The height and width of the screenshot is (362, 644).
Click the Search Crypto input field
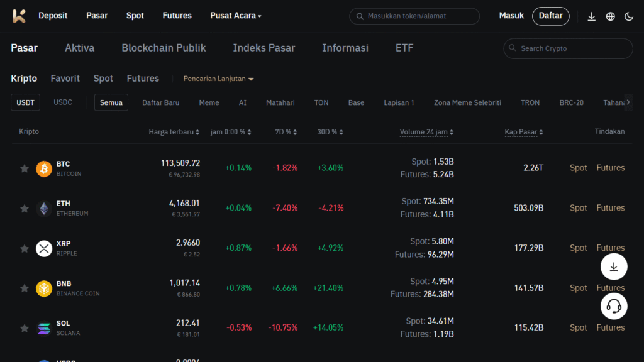(567, 48)
